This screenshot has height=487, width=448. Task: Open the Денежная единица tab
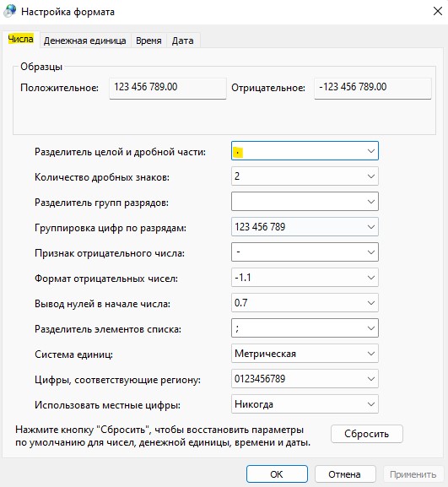(84, 41)
